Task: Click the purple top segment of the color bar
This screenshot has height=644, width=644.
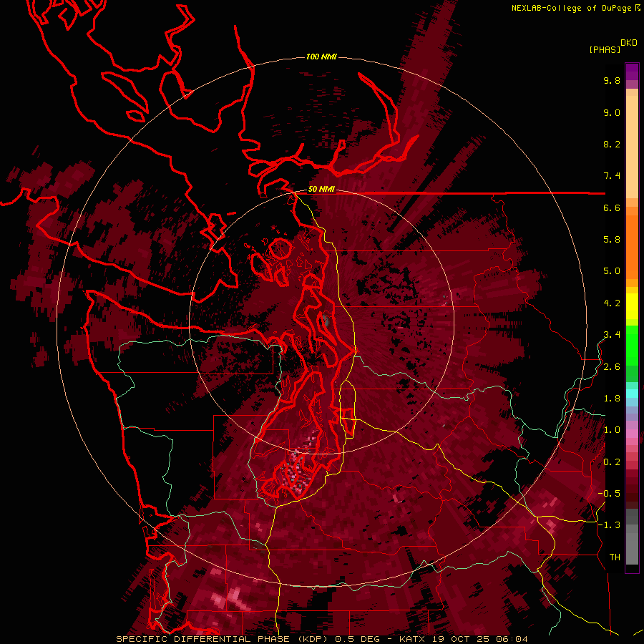Action: (x=632, y=72)
